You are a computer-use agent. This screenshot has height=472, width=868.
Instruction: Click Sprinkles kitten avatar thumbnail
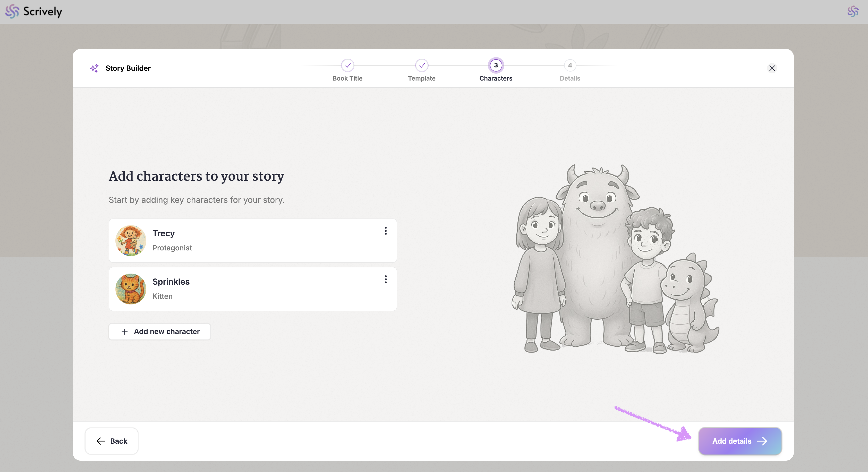coord(131,289)
